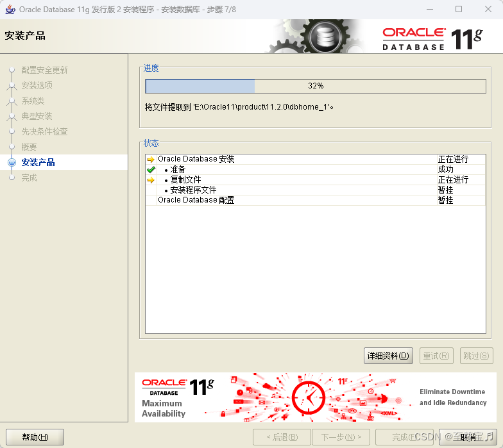Image resolution: width=503 pixels, height=448 pixels.
Task: Click 暂挂 status for 安装程序文件
Action: click(x=445, y=190)
